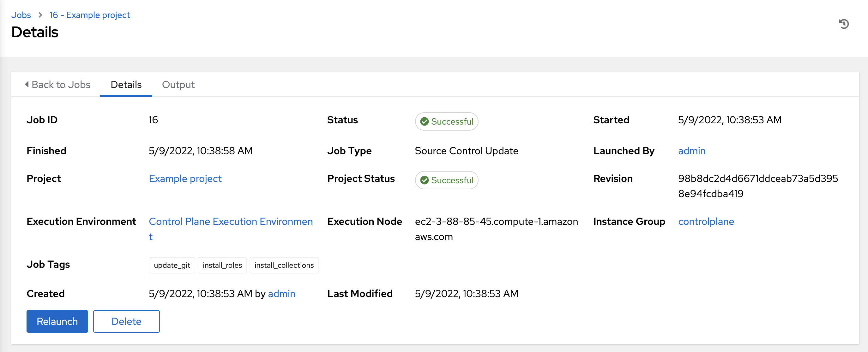Viewport: 868px width, 352px height.
Task: Click the Relaunch button
Action: [57, 321]
